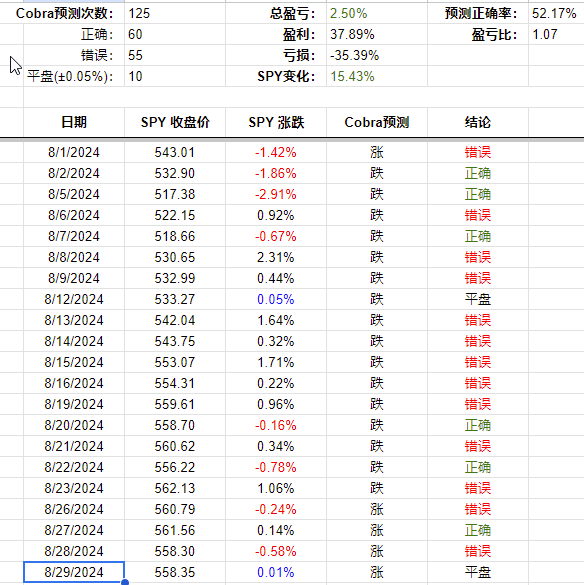Select the 涨 prediction for 8/1/2024
The image size is (584, 585).
pyautogui.click(x=377, y=152)
